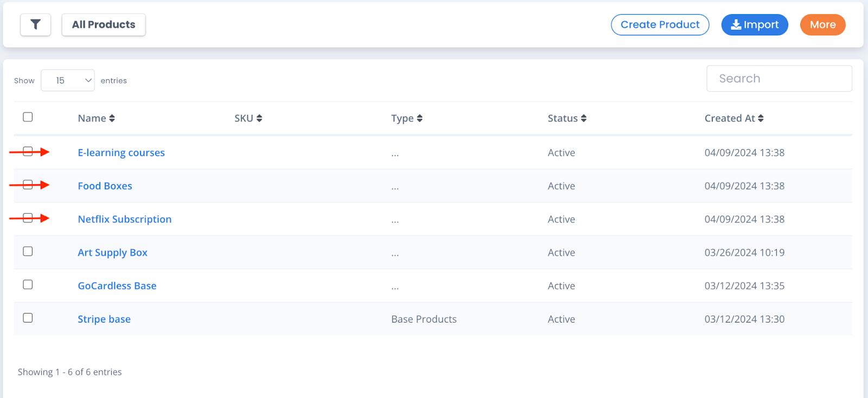Toggle the select-all checkbox in header

coord(28,117)
